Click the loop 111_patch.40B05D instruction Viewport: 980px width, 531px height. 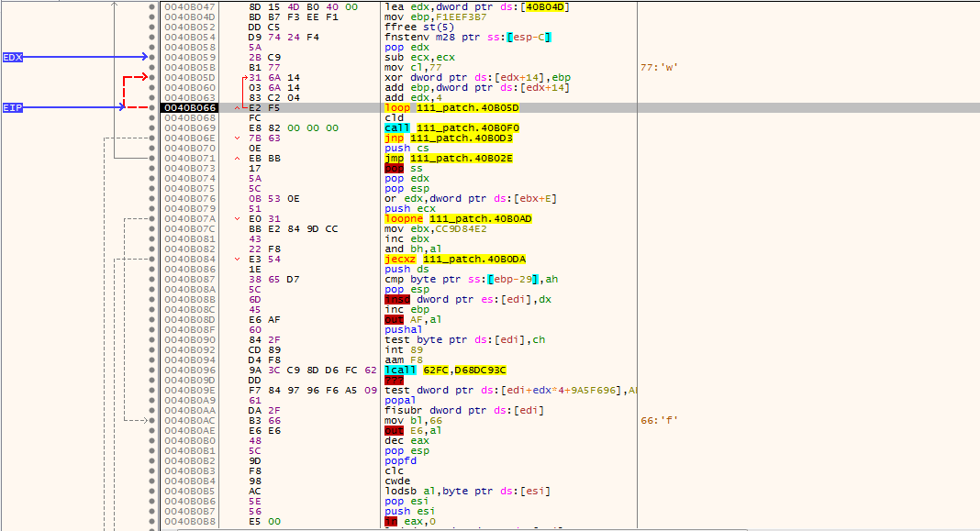tap(451, 108)
